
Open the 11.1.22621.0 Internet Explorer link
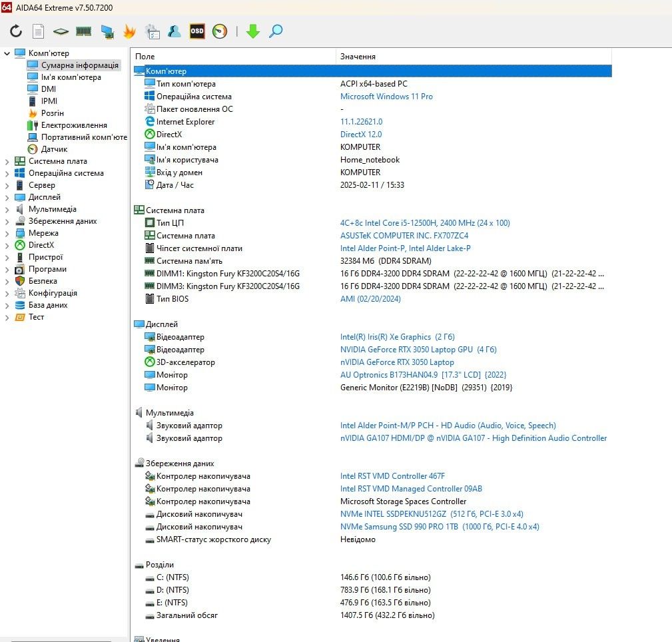(361, 122)
